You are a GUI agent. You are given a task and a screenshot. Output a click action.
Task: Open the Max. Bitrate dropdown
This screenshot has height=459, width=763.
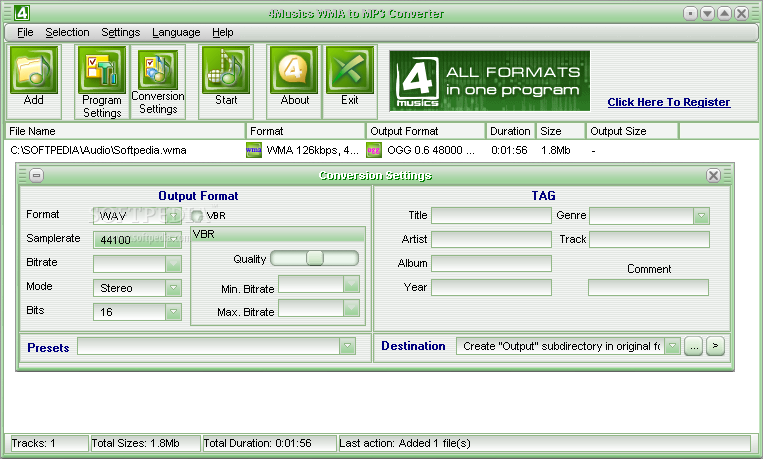coord(351,308)
